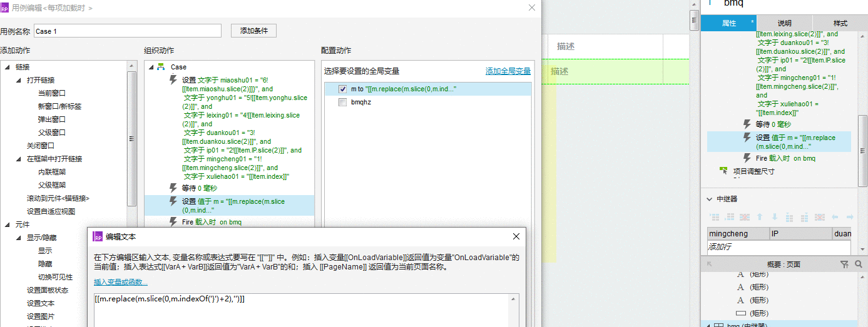Click the repeater move row up arrow
Viewport: 868px width, 327px height.
click(x=760, y=217)
